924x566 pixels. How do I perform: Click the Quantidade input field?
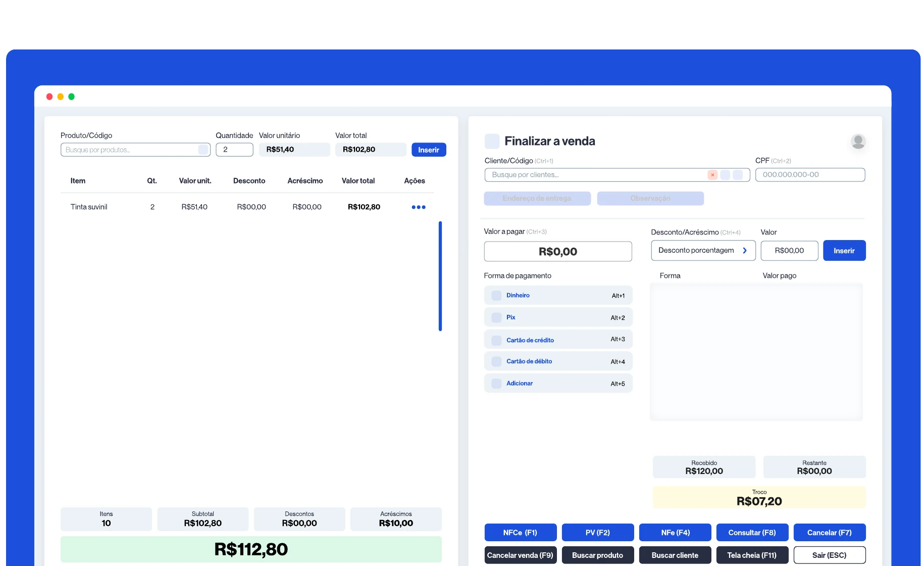[234, 150]
